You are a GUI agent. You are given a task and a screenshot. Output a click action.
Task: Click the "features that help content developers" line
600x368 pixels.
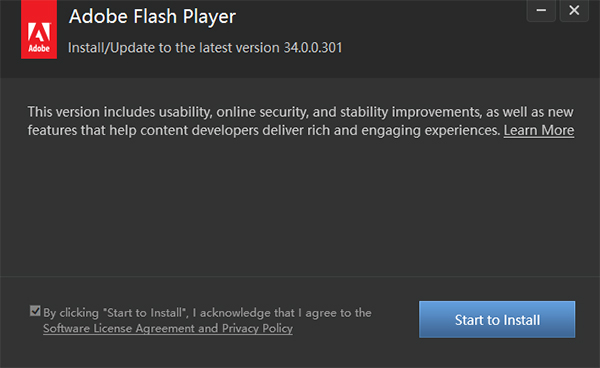pyautogui.click(x=264, y=130)
